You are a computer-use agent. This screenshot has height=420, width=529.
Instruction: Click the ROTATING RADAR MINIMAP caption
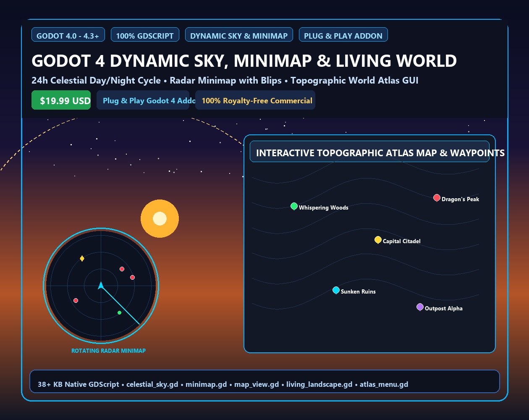(108, 351)
